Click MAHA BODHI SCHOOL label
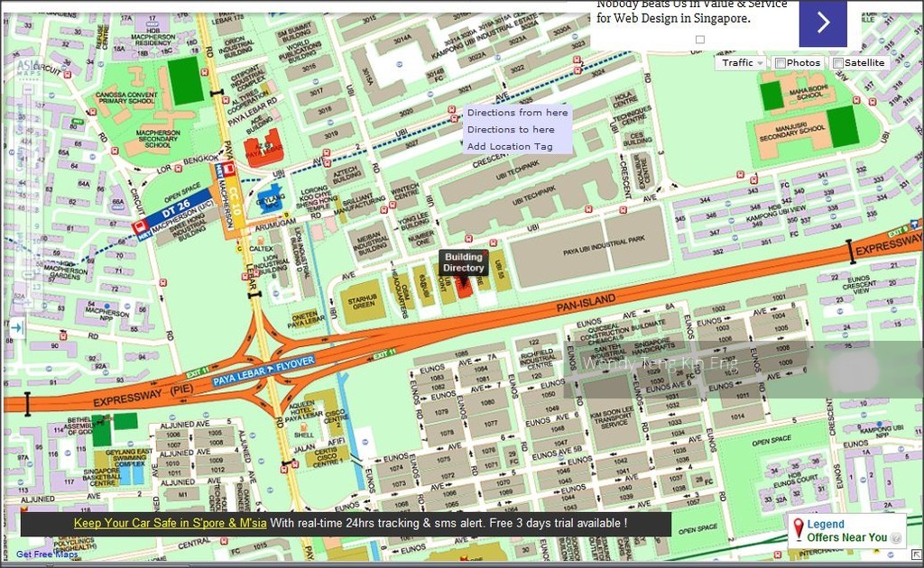The height and width of the screenshot is (568, 924). coord(808,92)
